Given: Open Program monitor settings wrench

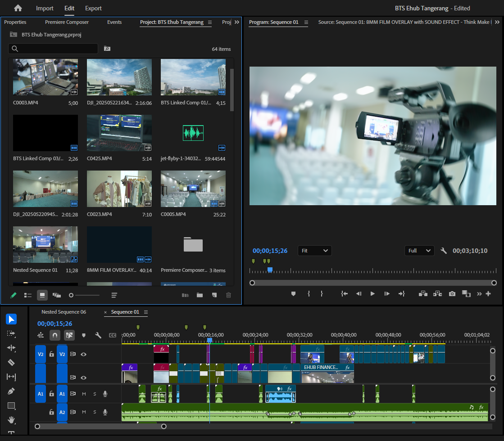Looking at the screenshot, I should pyautogui.click(x=444, y=251).
